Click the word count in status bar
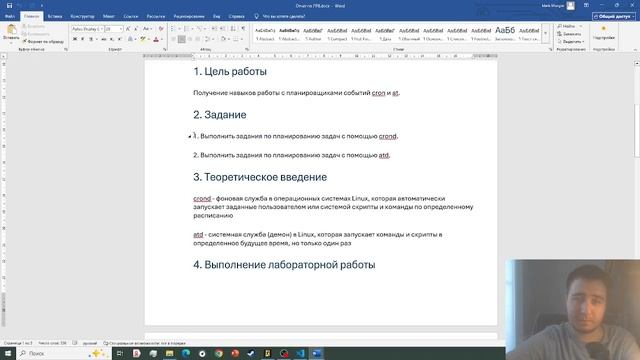The height and width of the screenshot is (360, 640). click(52, 343)
